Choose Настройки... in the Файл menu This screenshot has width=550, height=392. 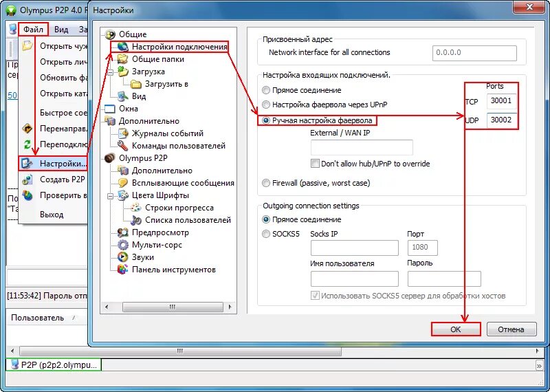point(53,164)
